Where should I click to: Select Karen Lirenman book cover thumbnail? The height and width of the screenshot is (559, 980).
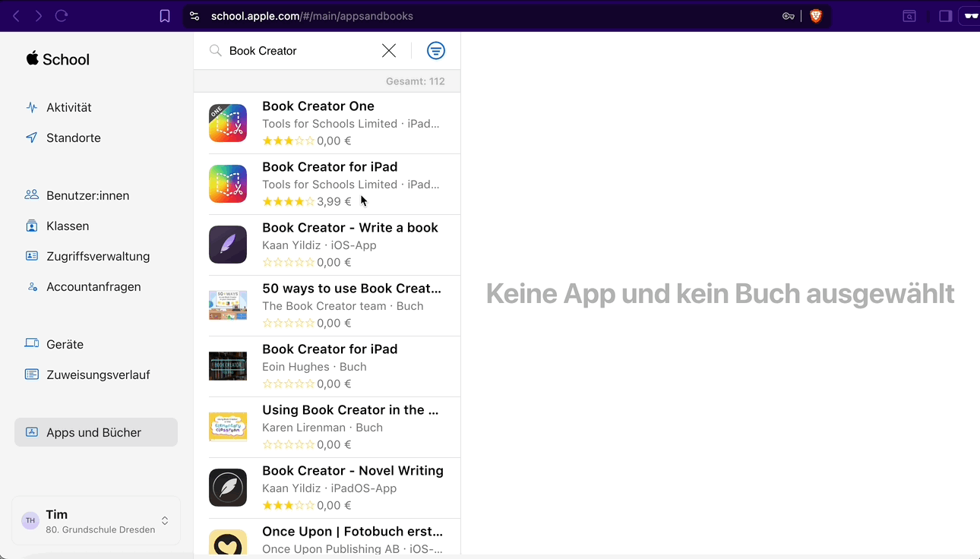(228, 427)
